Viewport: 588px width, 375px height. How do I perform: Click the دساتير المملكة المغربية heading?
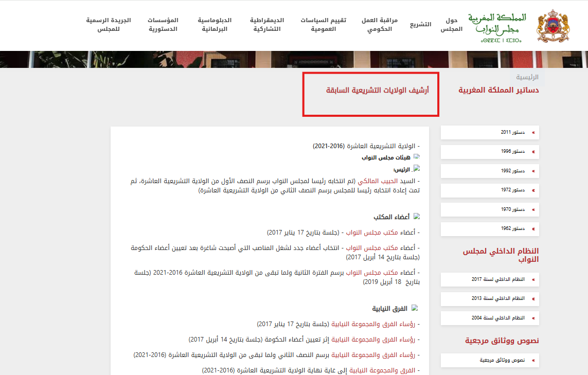[498, 90]
